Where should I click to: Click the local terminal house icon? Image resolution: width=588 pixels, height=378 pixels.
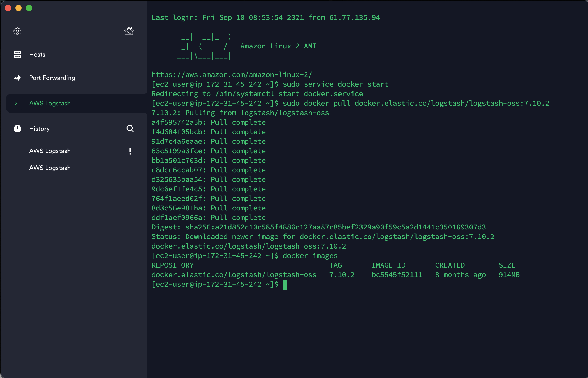(x=129, y=31)
